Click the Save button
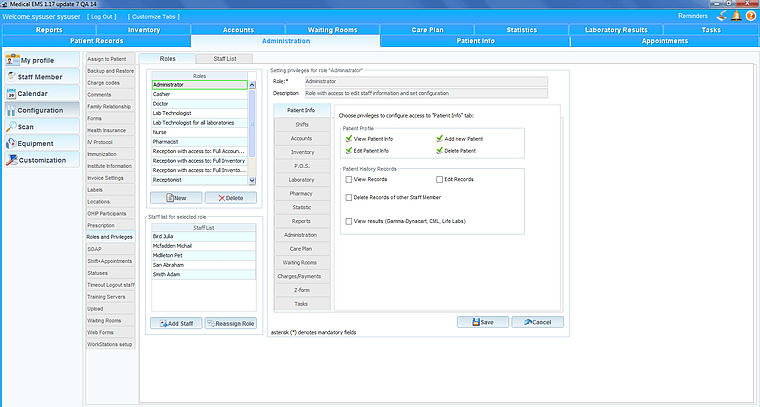The image size is (760, 407). (482, 322)
